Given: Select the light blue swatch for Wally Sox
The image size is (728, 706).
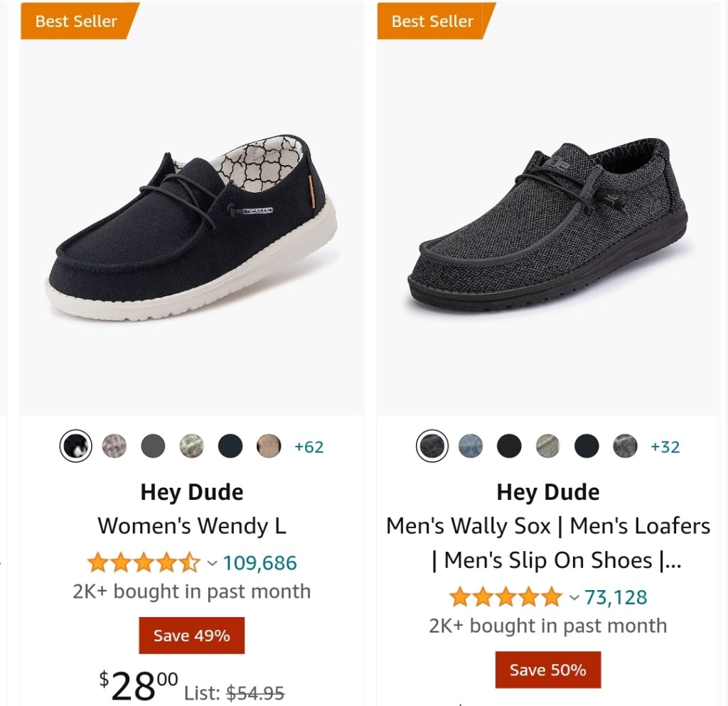Looking at the screenshot, I should point(471,446).
